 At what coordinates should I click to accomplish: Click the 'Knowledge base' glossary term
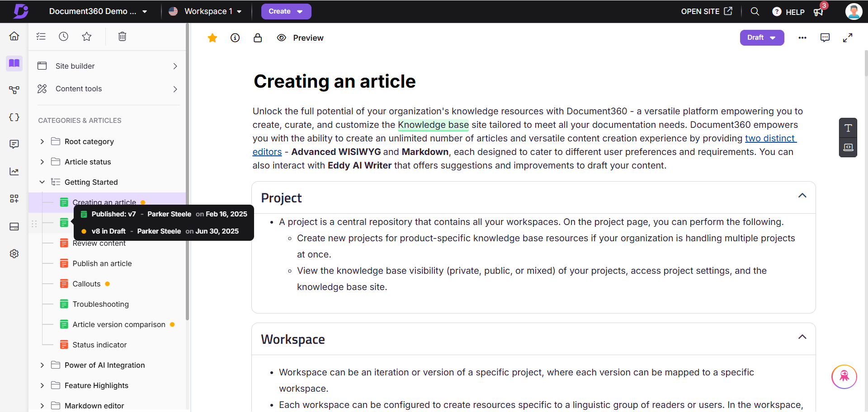(x=433, y=125)
